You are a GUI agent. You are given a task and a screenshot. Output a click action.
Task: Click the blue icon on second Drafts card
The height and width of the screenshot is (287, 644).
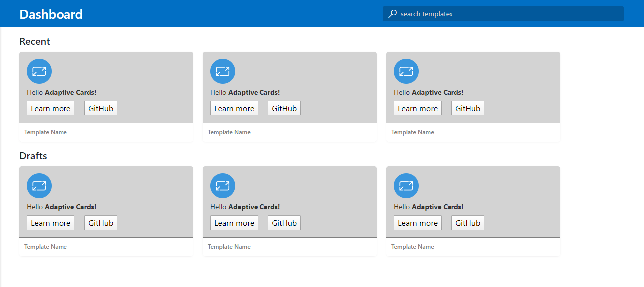[x=223, y=186]
